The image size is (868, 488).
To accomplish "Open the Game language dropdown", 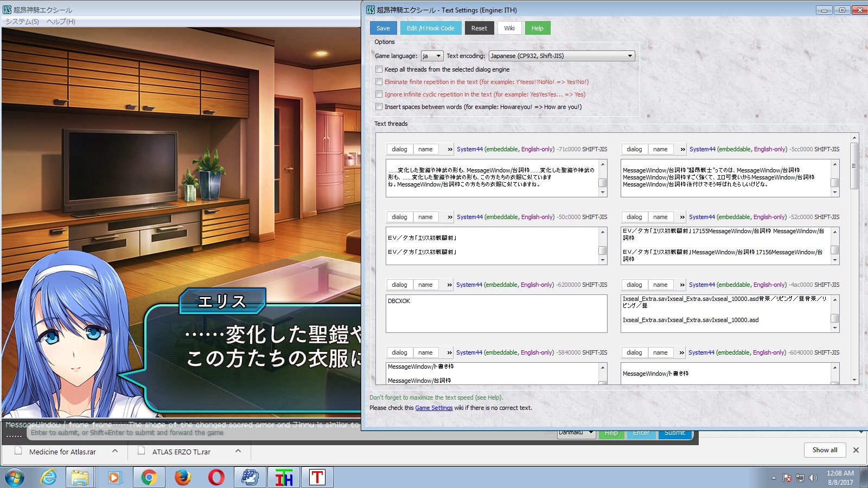I will click(432, 56).
